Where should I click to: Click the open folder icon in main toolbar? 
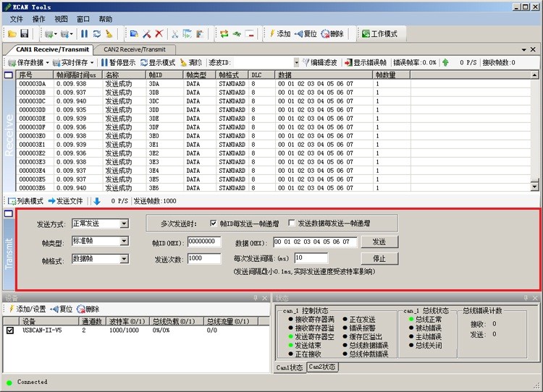click(12, 33)
